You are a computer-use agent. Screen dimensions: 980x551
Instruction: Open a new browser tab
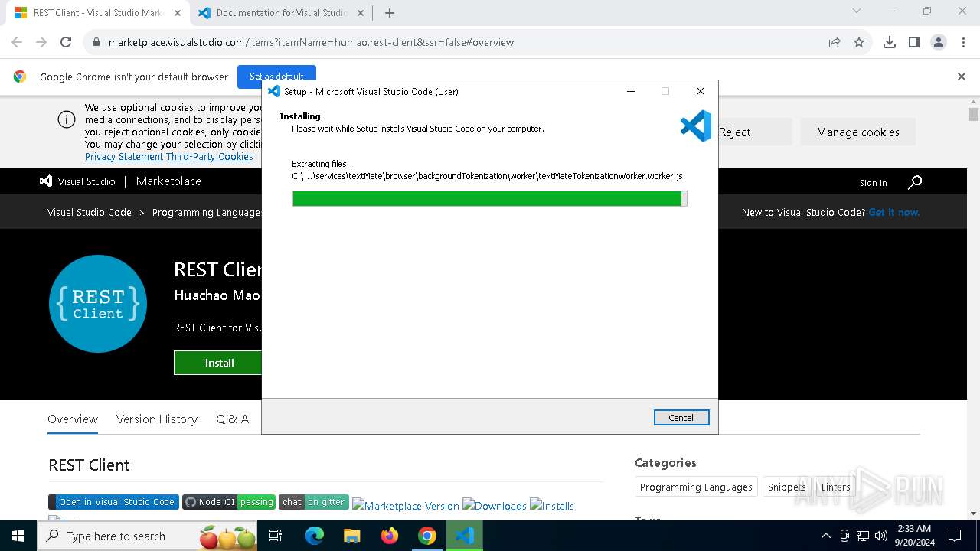(390, 13)
